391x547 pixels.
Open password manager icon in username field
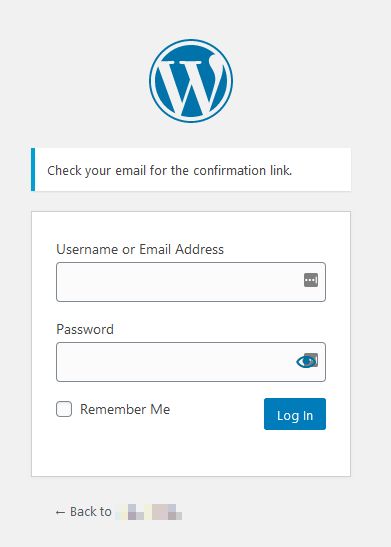(311, 280)
